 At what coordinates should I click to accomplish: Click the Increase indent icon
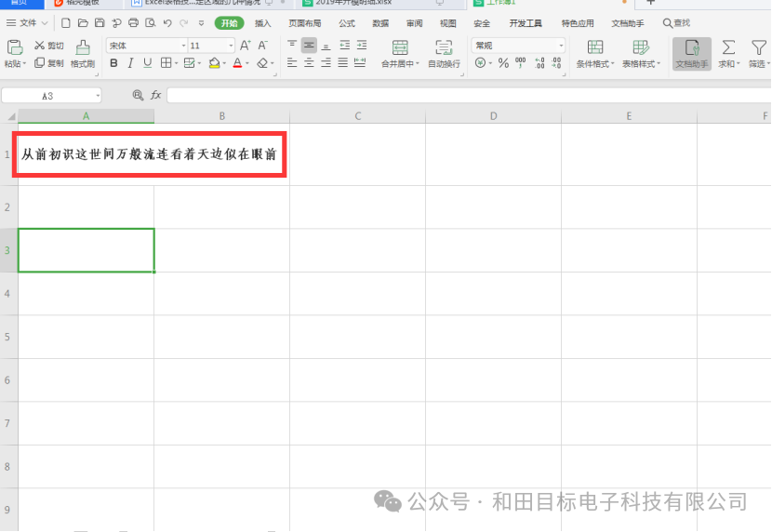362,46
